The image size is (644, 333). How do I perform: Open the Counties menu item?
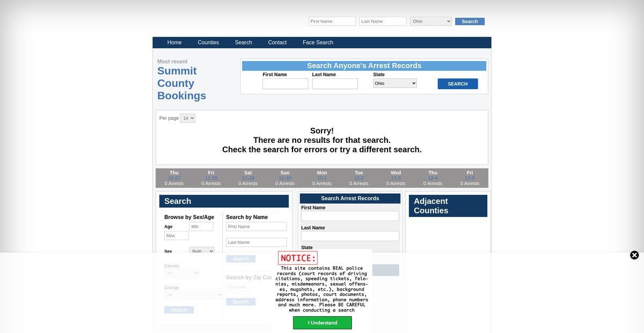tap(208, 42)
